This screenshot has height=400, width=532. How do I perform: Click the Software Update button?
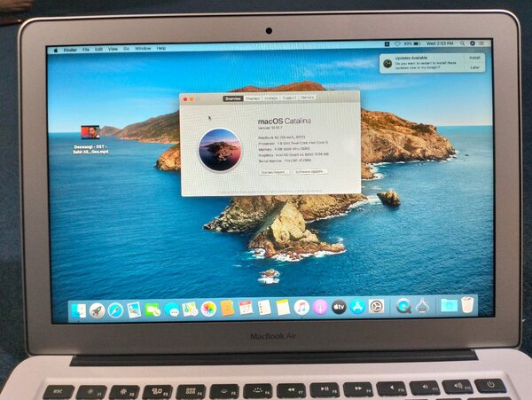coord(310,171)
